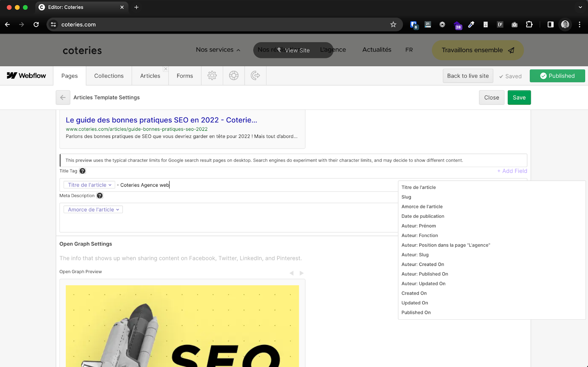
Task: Switch to the Articles tab
Action: [150, 76]
